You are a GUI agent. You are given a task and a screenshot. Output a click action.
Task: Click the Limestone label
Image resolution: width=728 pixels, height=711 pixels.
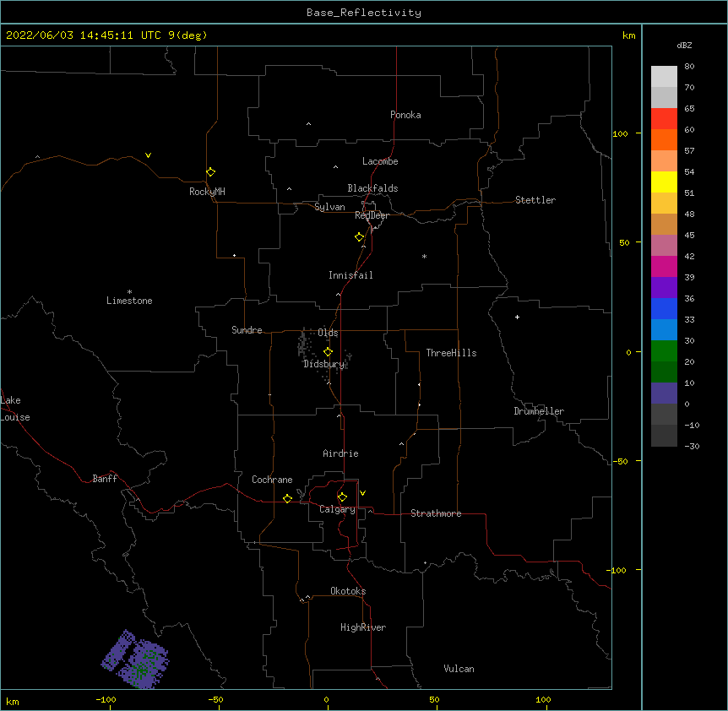coord(129,301)
